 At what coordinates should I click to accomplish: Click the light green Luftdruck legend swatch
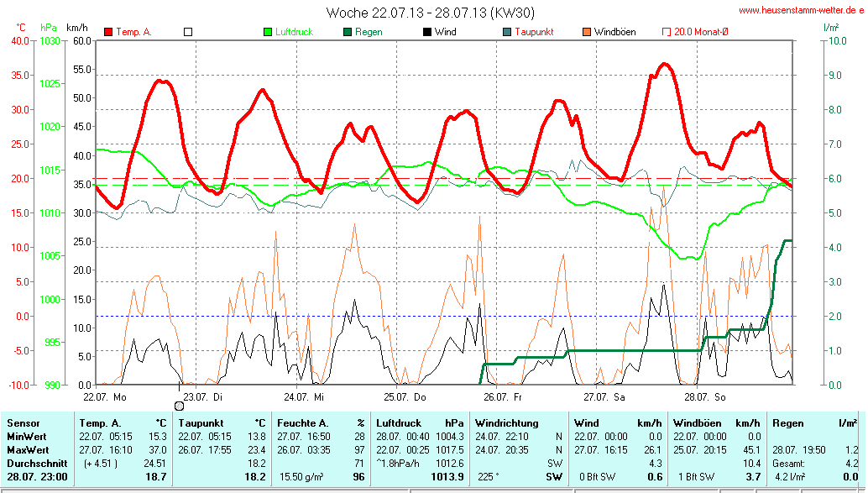click(268, 32)
